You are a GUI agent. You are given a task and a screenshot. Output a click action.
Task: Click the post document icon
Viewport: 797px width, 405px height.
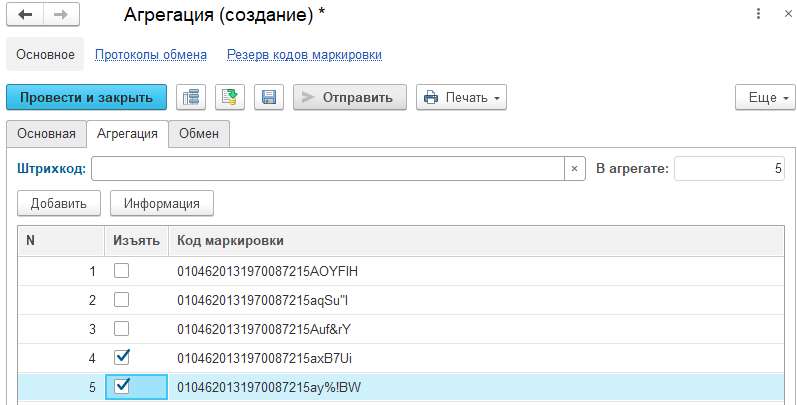coord(229,97)
